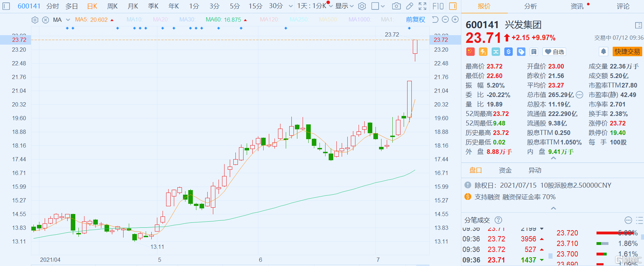
Task: Activate the pencil drawing tool
Action: 409,6
